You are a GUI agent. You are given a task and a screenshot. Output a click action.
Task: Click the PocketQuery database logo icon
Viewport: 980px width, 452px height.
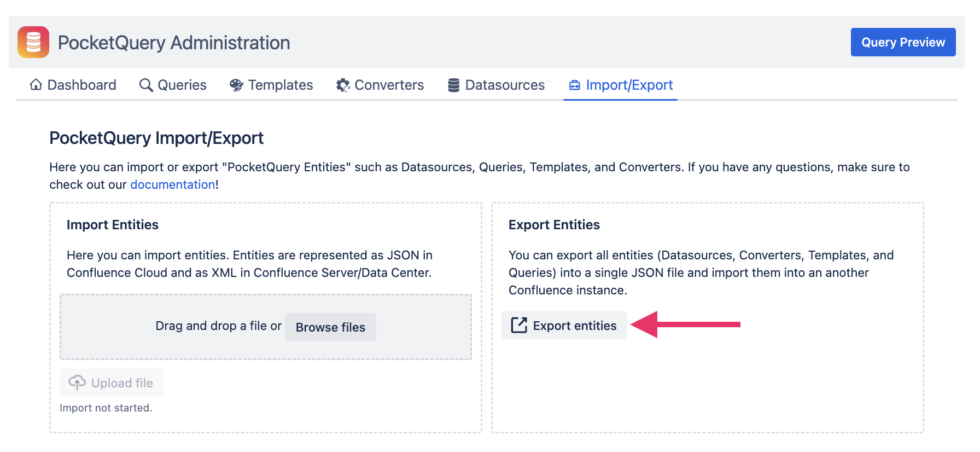coord(33,42)
